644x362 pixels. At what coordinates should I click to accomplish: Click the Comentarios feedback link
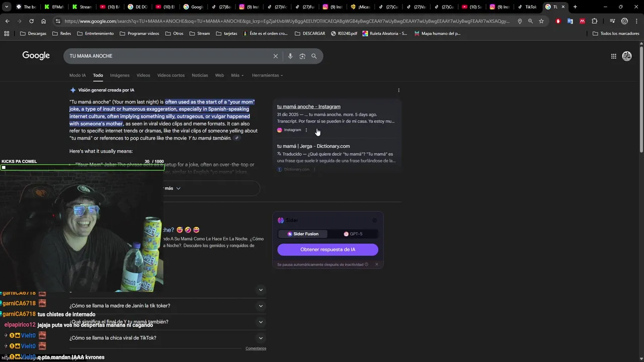coord(256,348)
